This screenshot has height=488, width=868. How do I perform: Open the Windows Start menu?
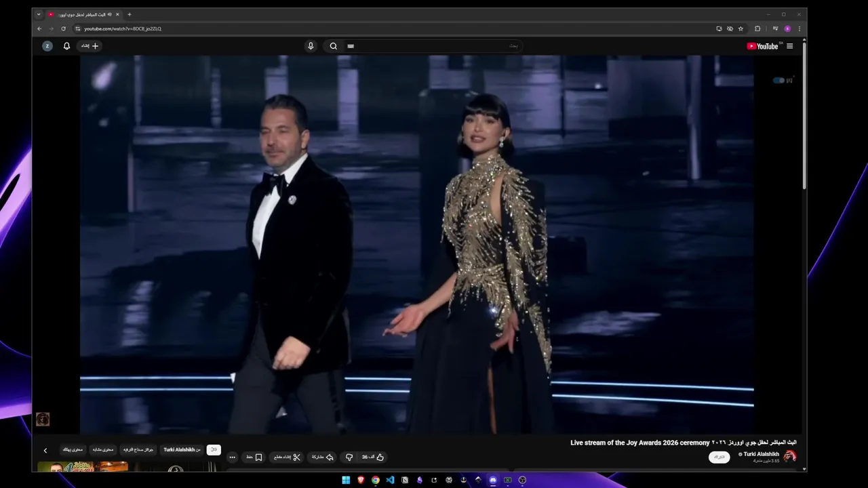(x=346, y=480)
